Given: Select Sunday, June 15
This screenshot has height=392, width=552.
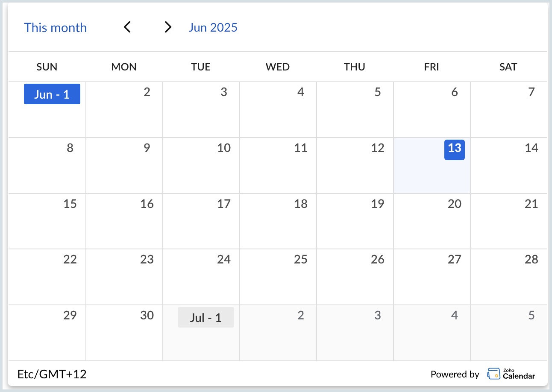Looking at the screenshot, I should point(47,221).
